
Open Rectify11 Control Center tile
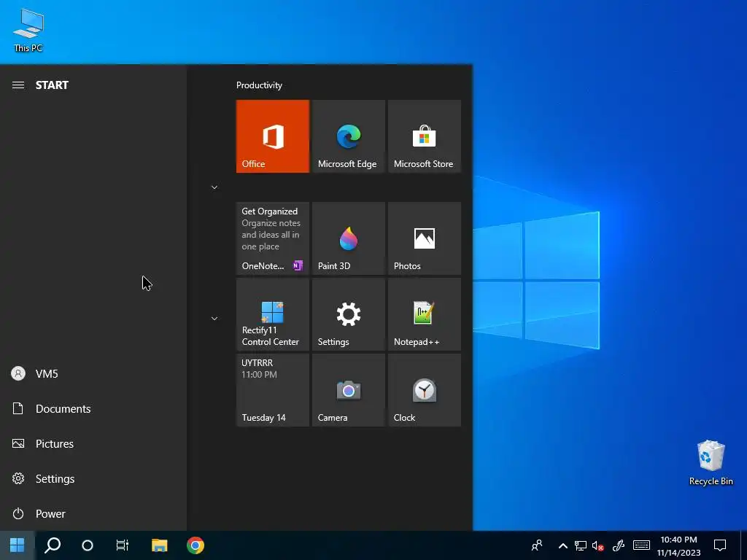click(x=273, y=314)
